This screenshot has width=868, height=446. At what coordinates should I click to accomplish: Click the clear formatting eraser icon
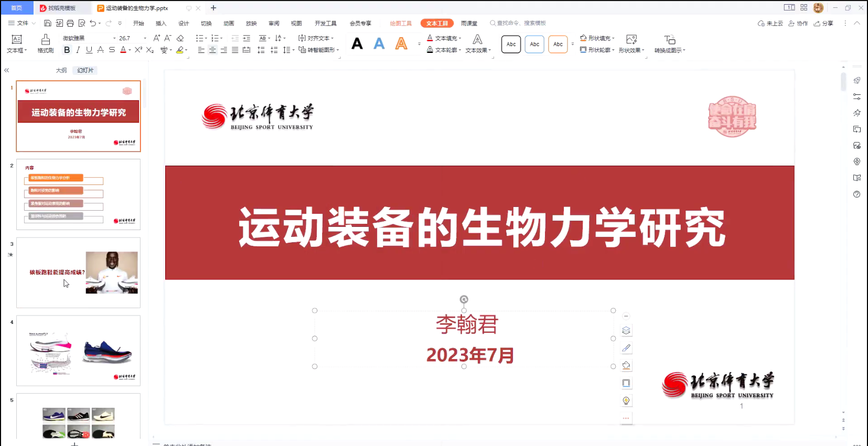[180, 38]
